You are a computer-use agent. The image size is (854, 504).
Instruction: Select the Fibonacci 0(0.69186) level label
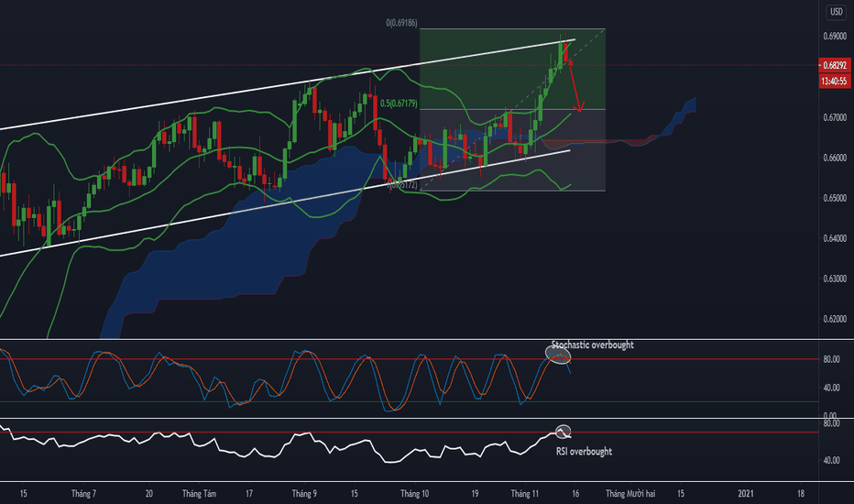coord(401,23)
